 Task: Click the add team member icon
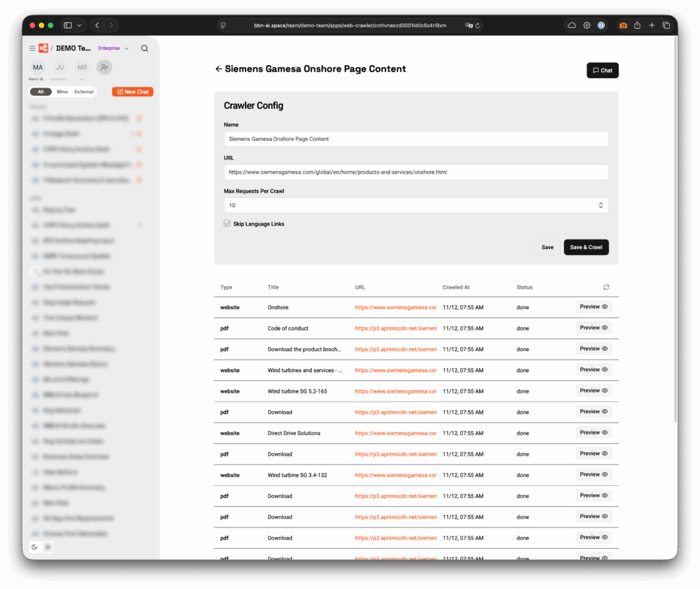[x=104, y=67]
